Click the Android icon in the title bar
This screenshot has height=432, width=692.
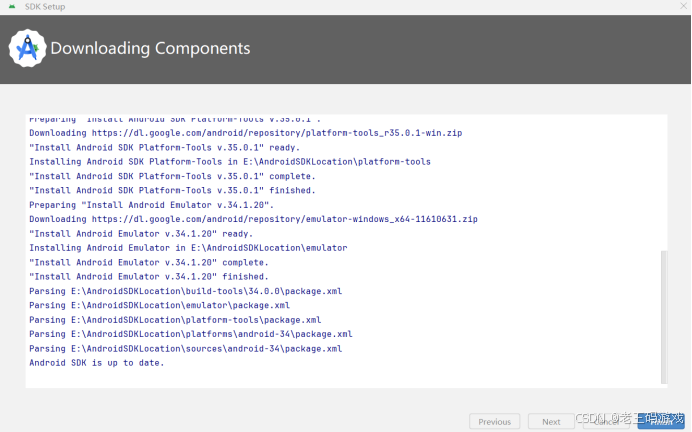12,7
